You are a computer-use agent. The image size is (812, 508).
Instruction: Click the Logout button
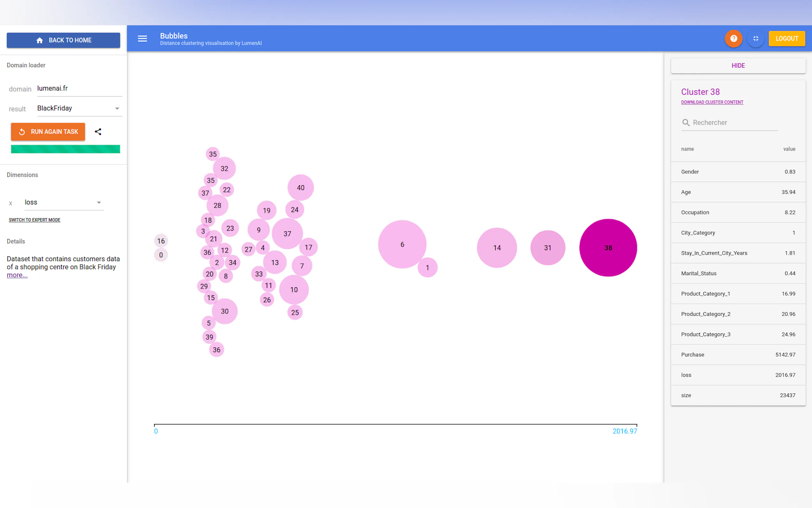786,39
